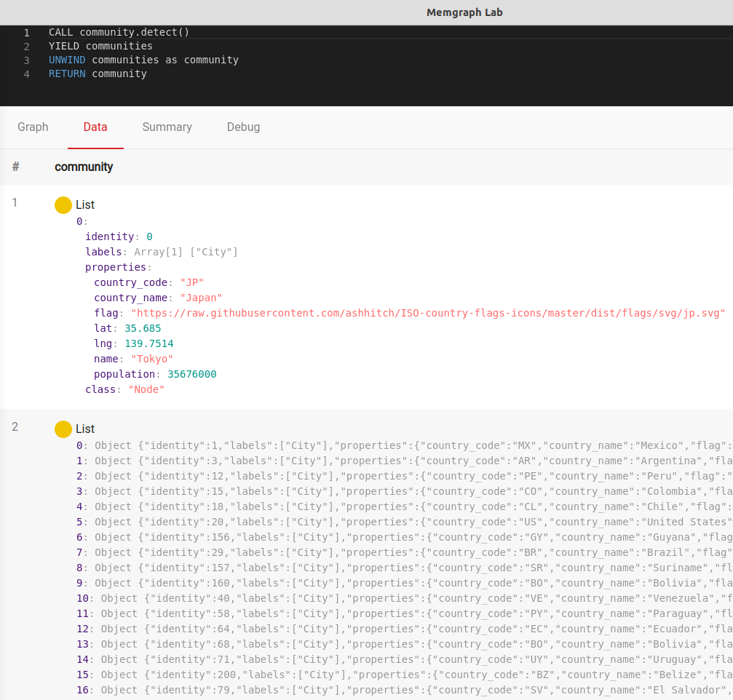Collapse the List label in result row 2
The image size is (733, 700).
(x=85, y=429)
